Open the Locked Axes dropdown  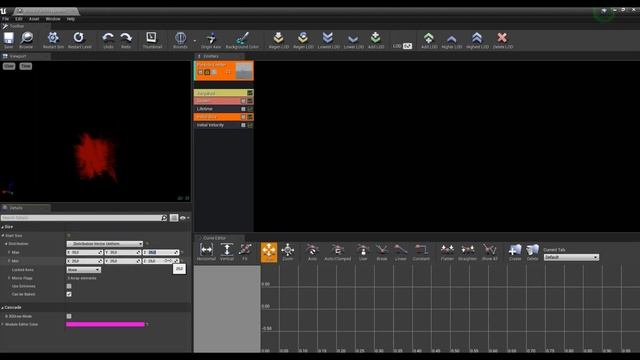coord(83,270)
